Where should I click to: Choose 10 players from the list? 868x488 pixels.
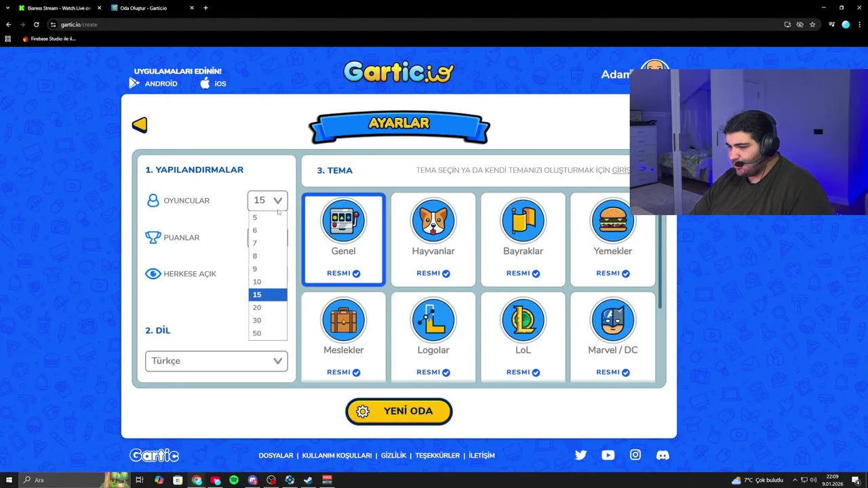pyautogui.click(x=268, y=282)
